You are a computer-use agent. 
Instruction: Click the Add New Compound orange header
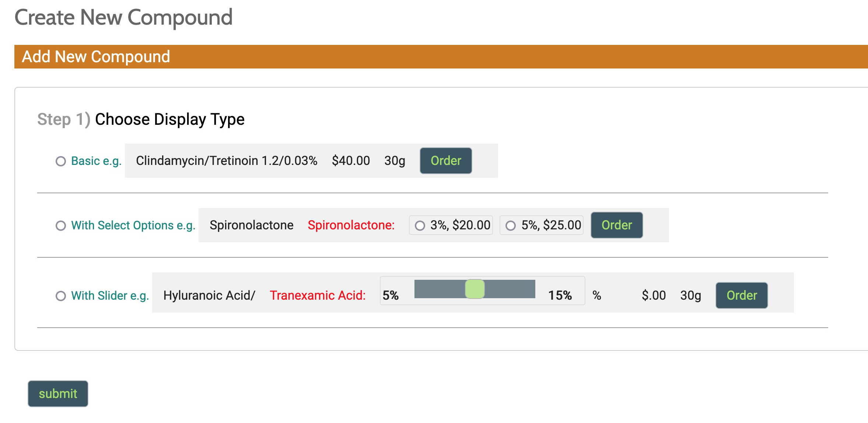coord(441,57)
